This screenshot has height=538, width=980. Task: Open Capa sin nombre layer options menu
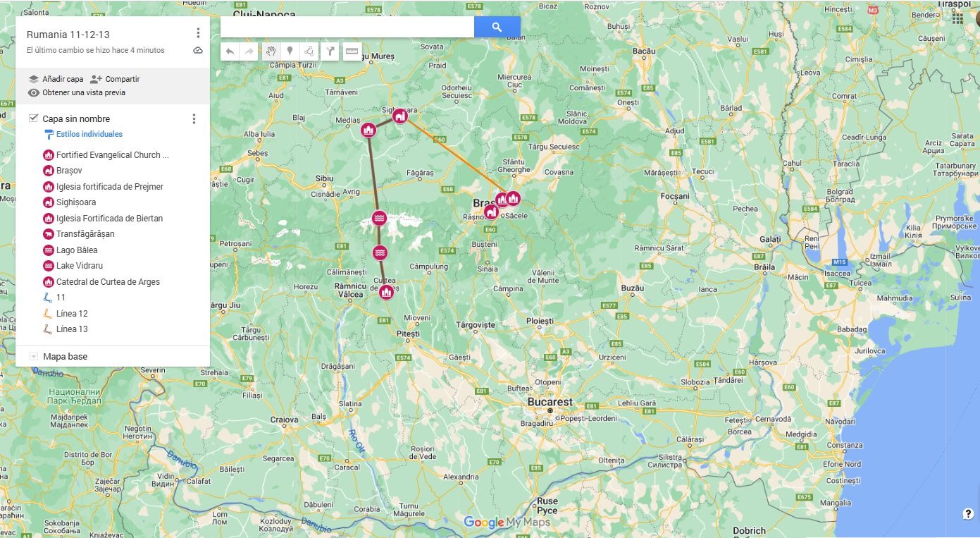194,118
